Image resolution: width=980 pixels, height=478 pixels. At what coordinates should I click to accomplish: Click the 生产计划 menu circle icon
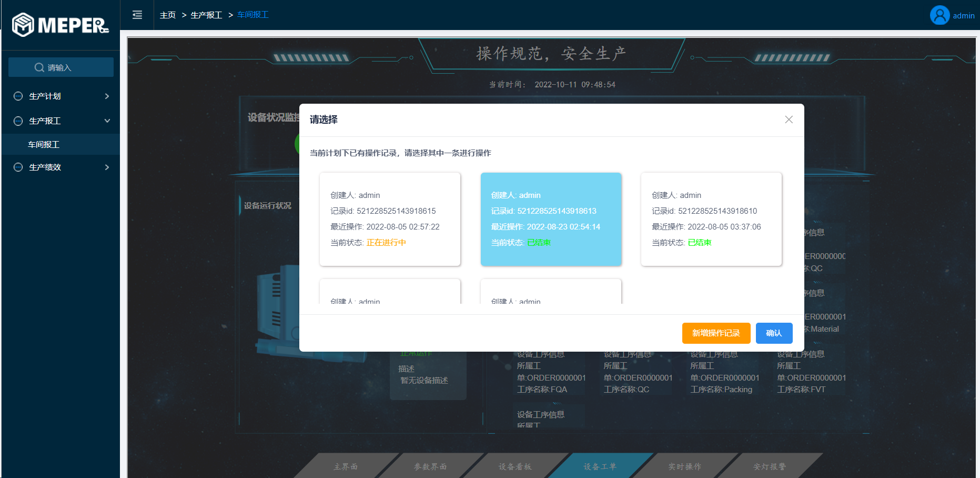pyautogui.click(x=18, y=96)
